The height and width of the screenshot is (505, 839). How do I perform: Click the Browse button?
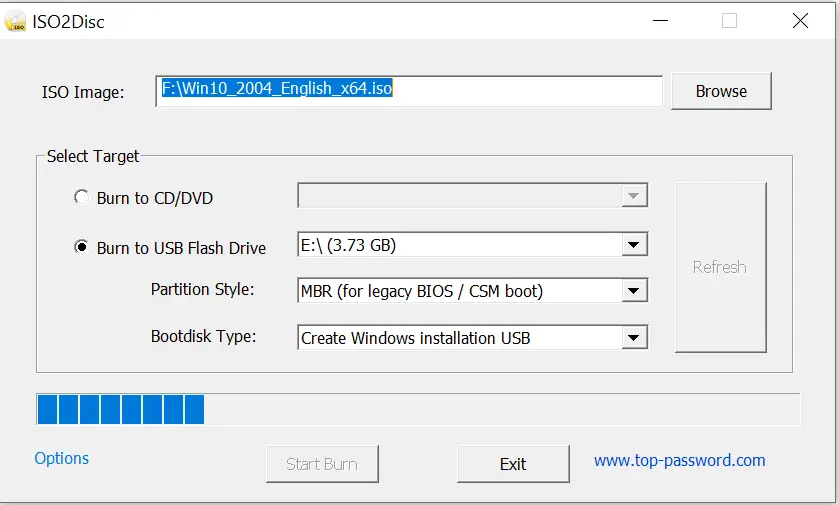[721, 91]
